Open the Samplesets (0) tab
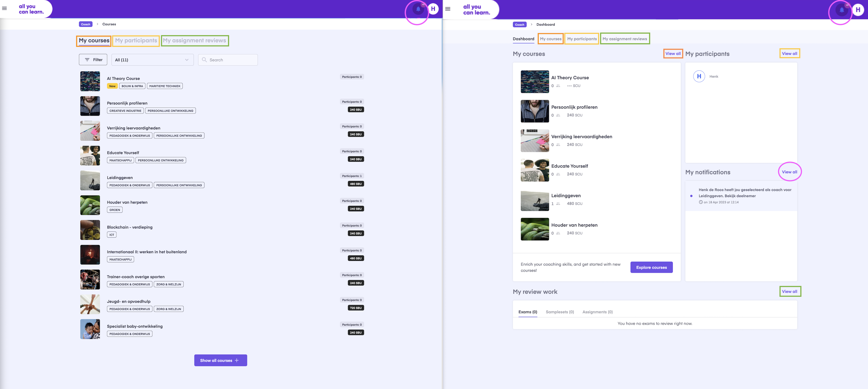 [x=560, y=312]
